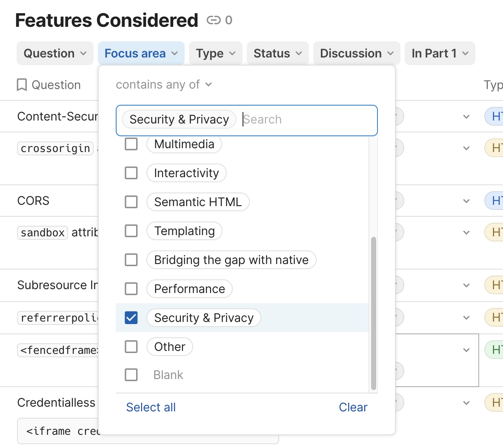Open the Type filter dropdown
Image resolution: width=503 pixels, height=448 pixels.
pos(215,53)
